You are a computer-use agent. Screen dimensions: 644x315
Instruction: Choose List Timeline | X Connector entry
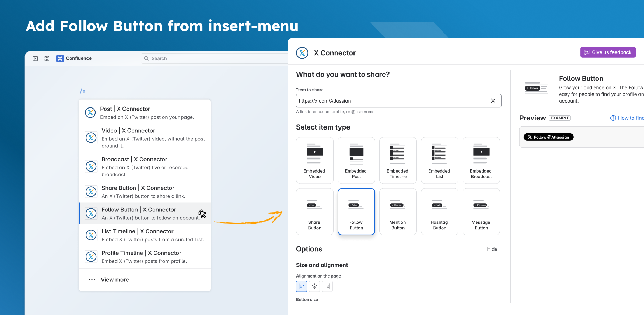point(145,235)
